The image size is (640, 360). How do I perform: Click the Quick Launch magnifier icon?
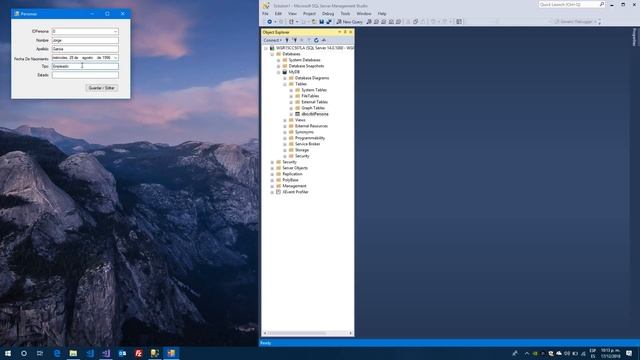pyautogui.click(x=602, y=4)
